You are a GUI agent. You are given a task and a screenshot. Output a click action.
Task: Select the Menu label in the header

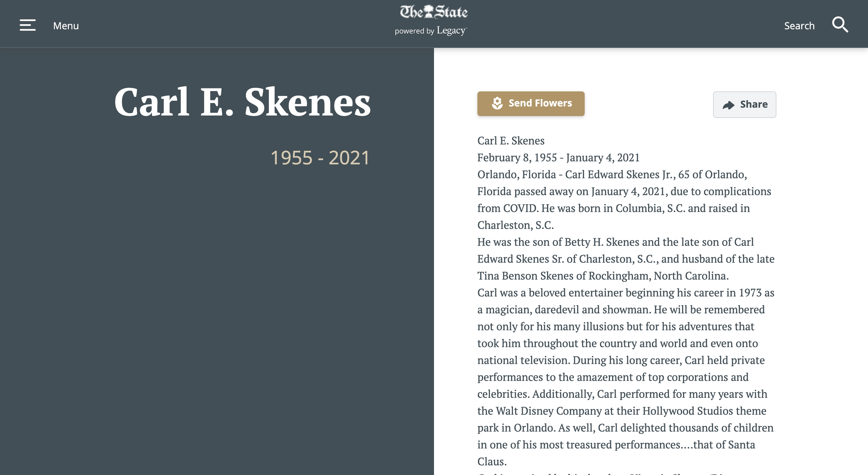(x=66, y=26)
